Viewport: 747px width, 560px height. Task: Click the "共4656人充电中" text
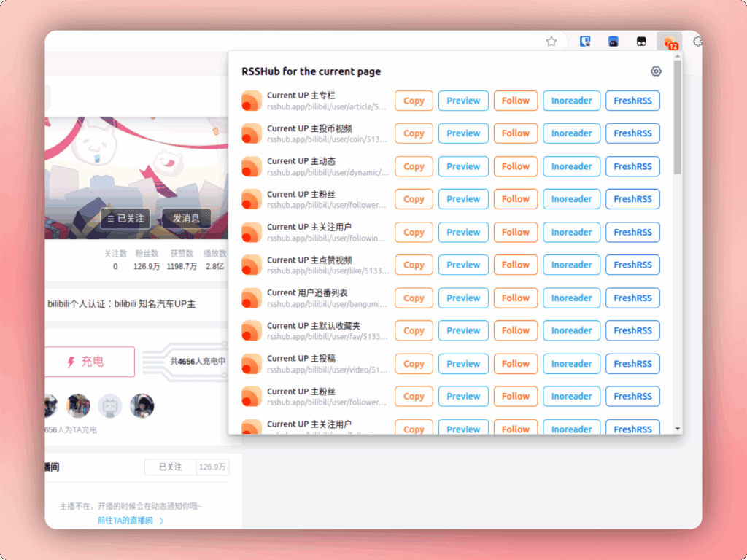(198, 362)
